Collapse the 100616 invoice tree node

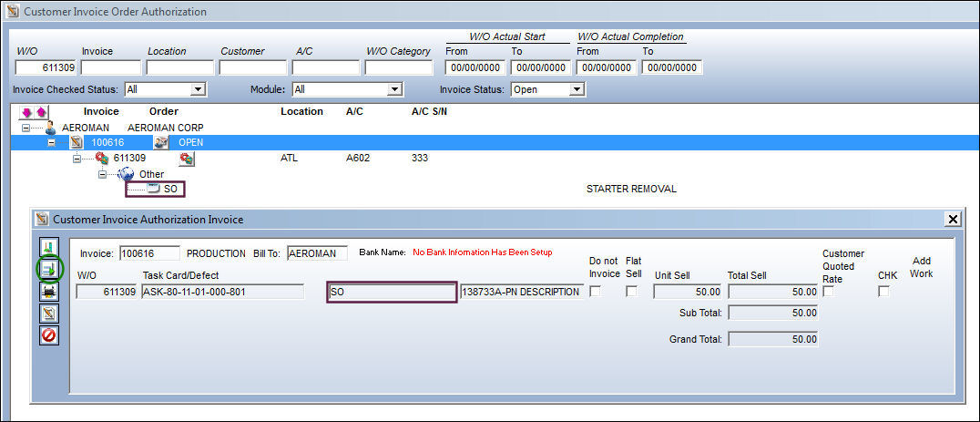[x=52, y=142]
